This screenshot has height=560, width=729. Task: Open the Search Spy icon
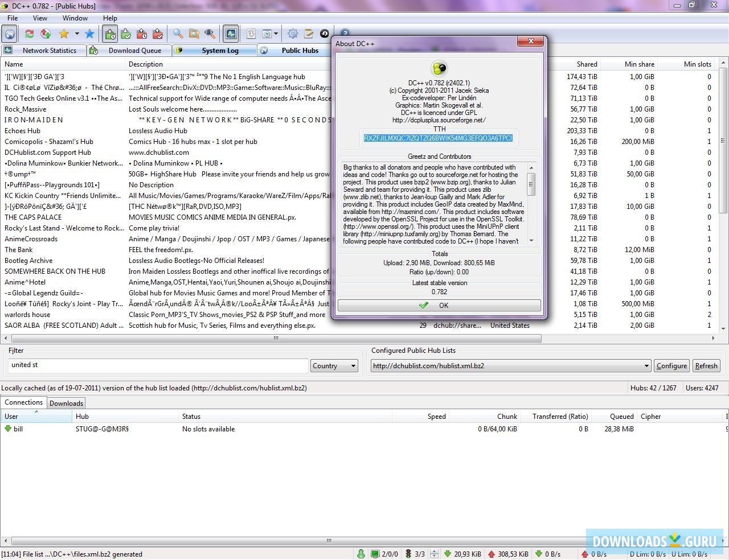[x=210, y=34]
